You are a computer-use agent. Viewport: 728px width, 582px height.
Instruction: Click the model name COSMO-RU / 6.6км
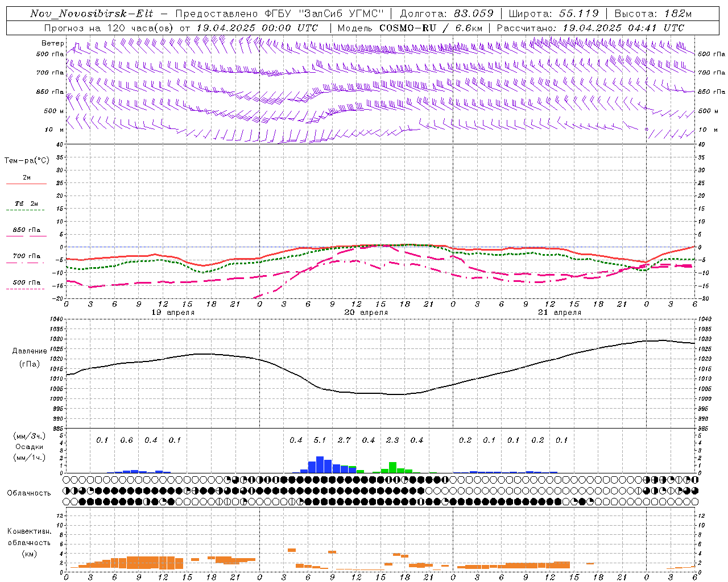coord(431,28)
